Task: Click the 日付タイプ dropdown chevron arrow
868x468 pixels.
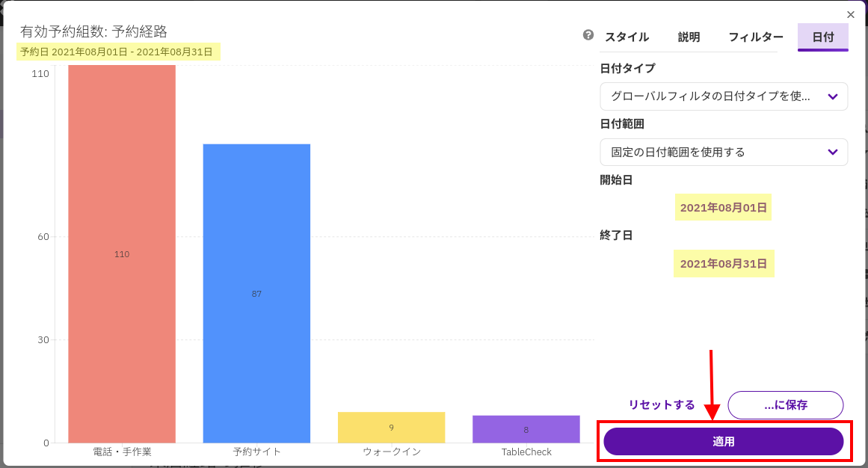Action: click(833, 96)
